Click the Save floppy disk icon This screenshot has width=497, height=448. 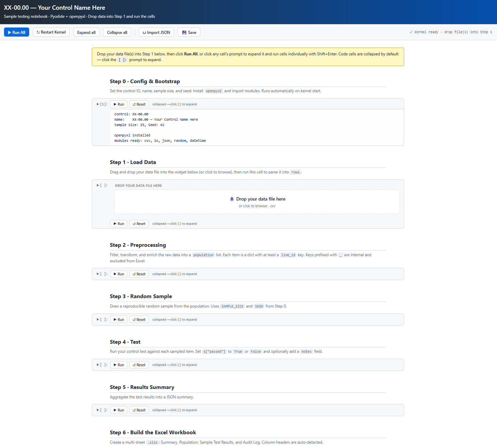[x=184, y=32]
